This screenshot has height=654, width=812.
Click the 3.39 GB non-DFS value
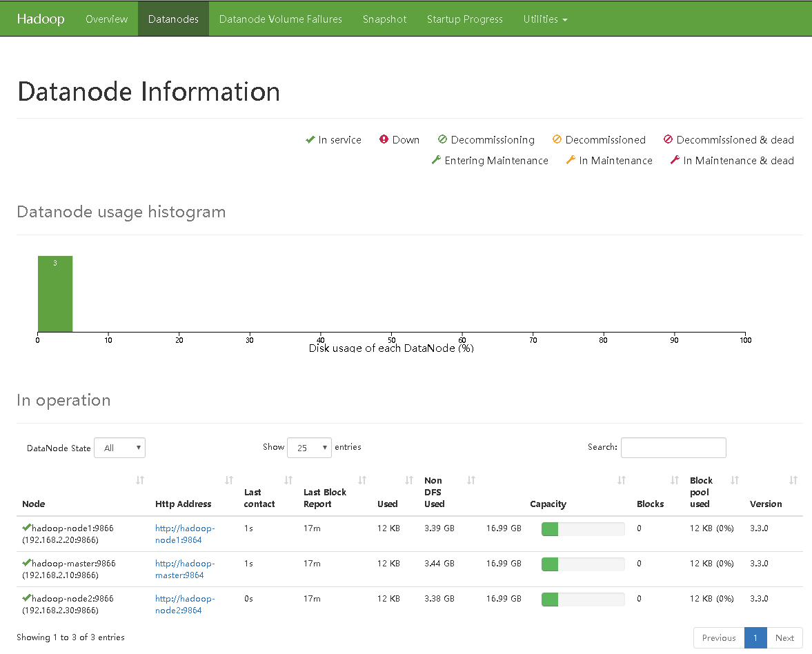[439, 528]
